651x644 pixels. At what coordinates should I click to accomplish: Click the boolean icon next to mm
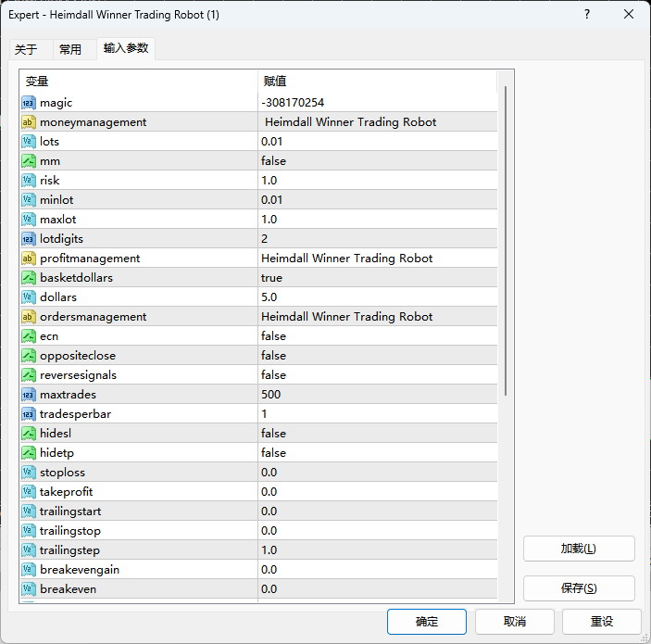29,161
